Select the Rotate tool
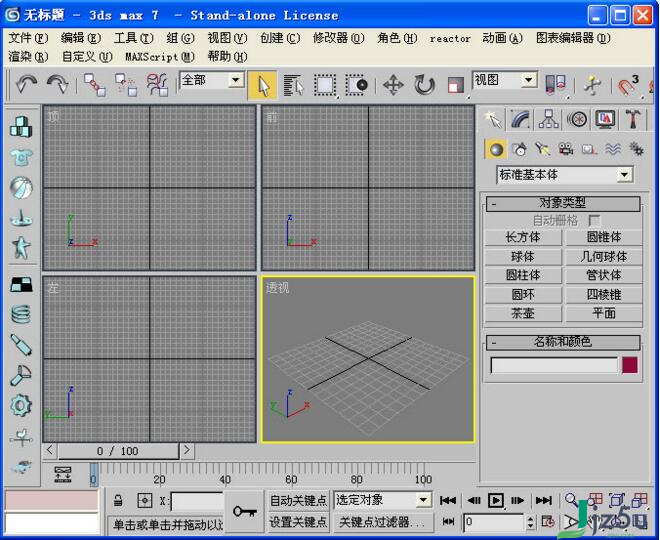 point(424,85)
